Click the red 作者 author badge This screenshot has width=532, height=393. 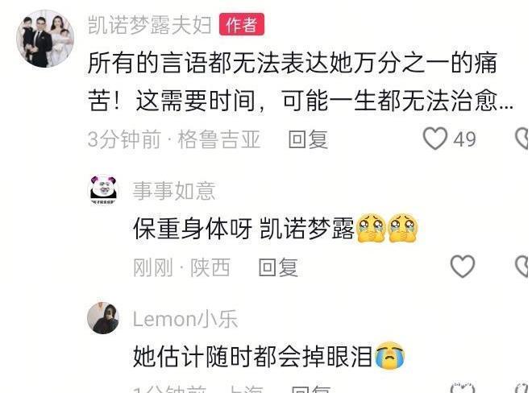coord(242,24)
